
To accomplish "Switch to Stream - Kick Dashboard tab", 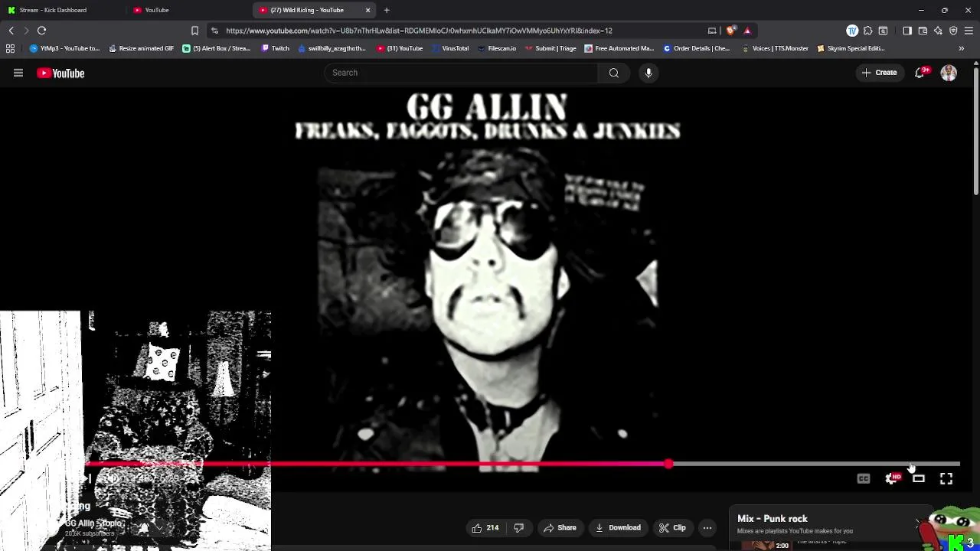I will tap(60, 10).
